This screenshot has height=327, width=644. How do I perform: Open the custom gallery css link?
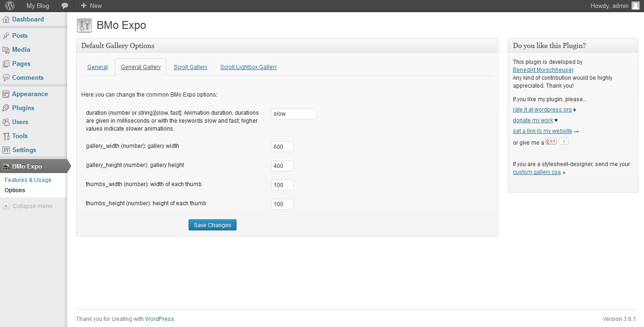537,172
